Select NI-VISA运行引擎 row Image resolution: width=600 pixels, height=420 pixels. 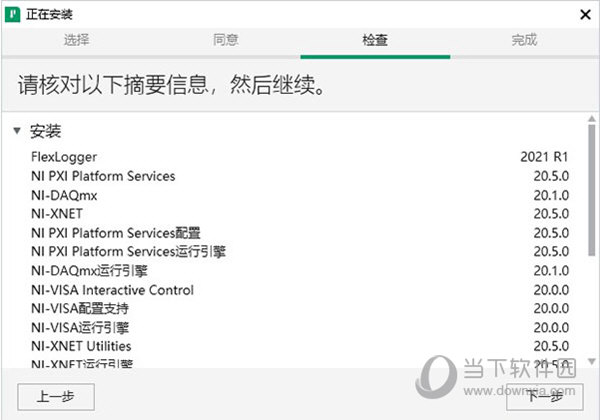coord(300,327)
